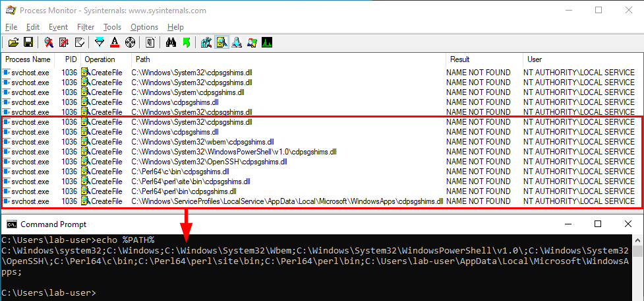
Task: Click CreateFile icon in the WindowsPowerShell row
Action: pos(86,152)
